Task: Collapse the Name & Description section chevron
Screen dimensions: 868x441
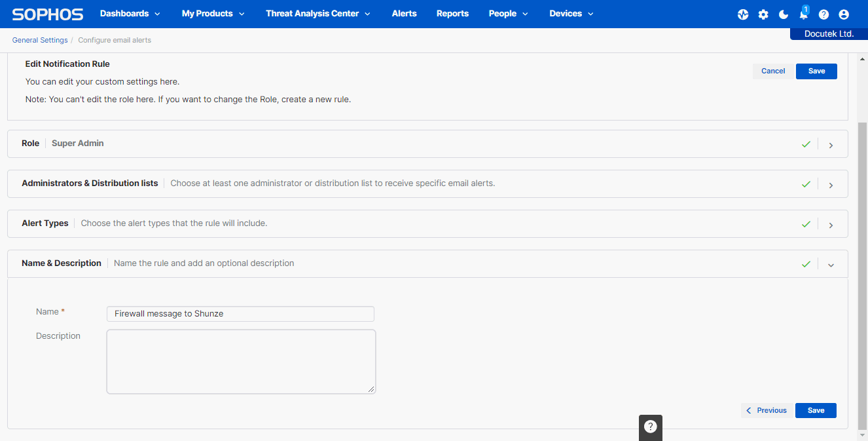Action: [831, 265]
